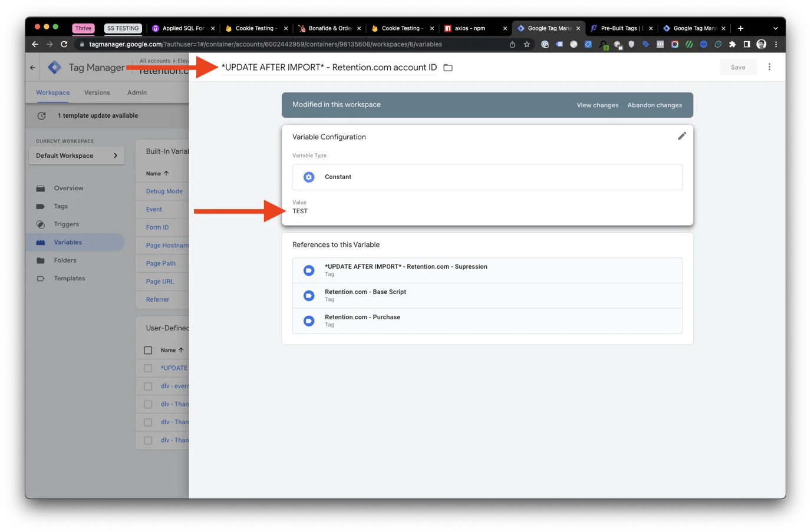The image size is (811, 532).
Task: Select the Workspace tab
Action: (52, 92)
